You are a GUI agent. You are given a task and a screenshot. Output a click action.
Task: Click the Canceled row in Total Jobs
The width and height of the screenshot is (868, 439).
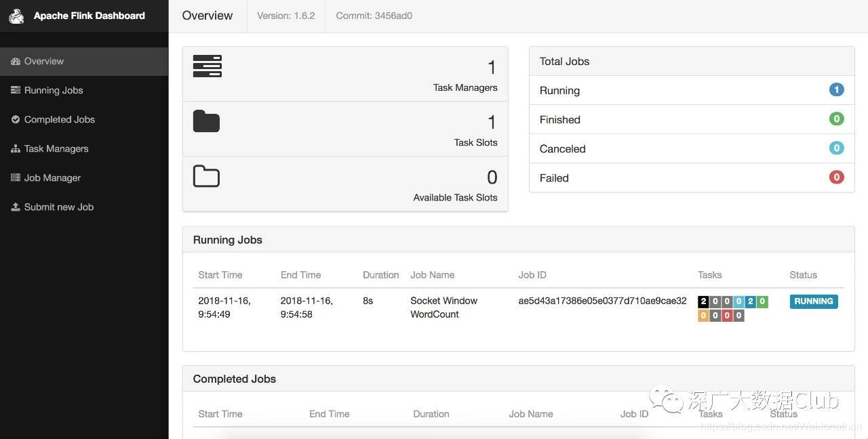point(692,148)
